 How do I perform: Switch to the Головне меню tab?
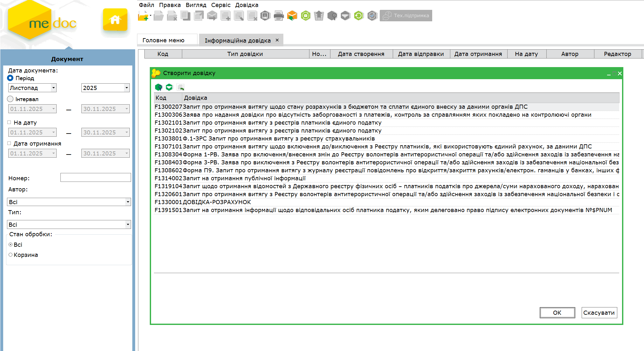point(163,40)
